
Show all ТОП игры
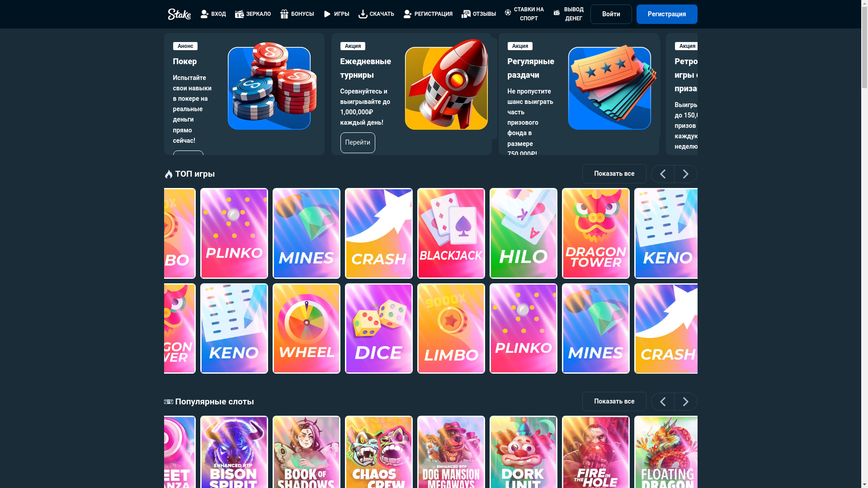[614, 174]
